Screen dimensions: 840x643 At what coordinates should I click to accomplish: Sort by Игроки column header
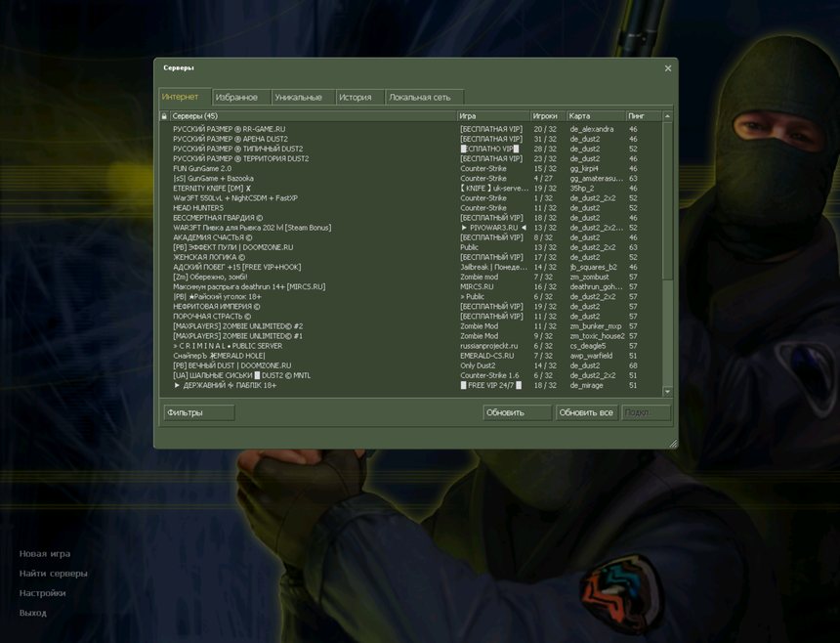click(548, 116)
